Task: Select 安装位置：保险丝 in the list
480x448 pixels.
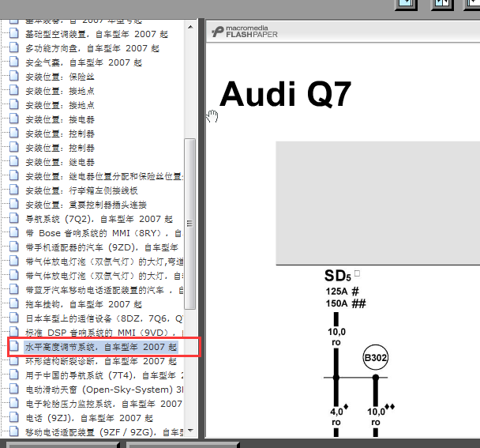Action: point(60,77)
